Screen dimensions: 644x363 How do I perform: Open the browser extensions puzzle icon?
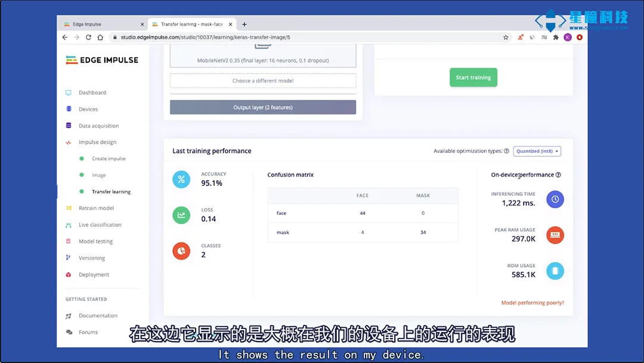[x=556, y=38]
